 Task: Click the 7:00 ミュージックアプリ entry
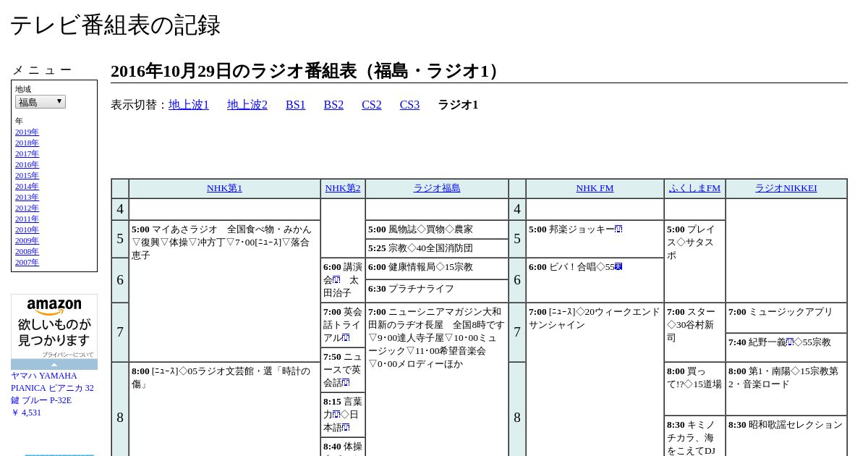tap(786, 318)
